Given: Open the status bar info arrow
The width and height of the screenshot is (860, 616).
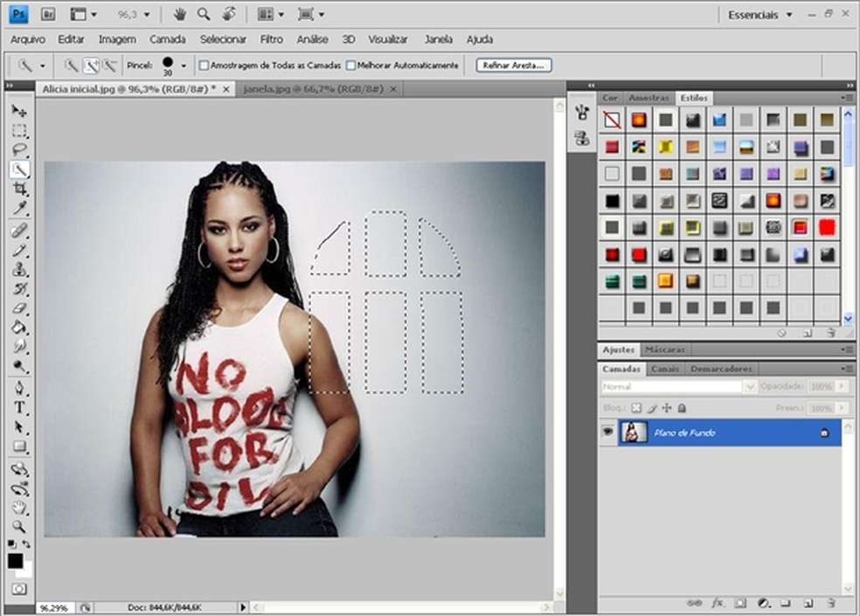Looking at the screenshot, I should [243, 607].
